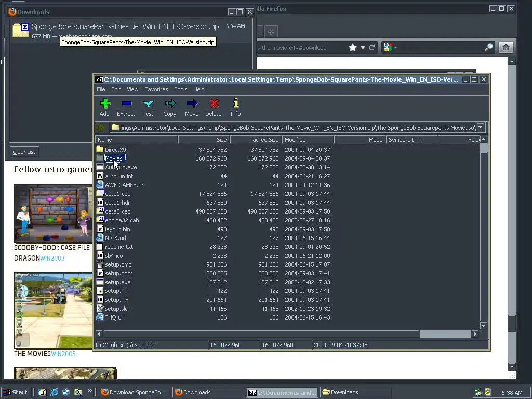Select the DirectX9 folder icon

point(100,149)
